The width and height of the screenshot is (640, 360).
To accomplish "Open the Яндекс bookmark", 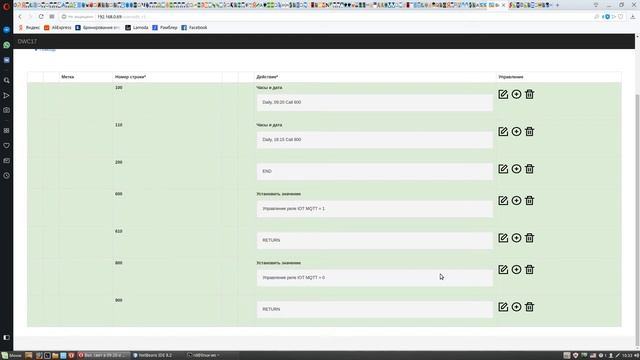I will (29, 27).
